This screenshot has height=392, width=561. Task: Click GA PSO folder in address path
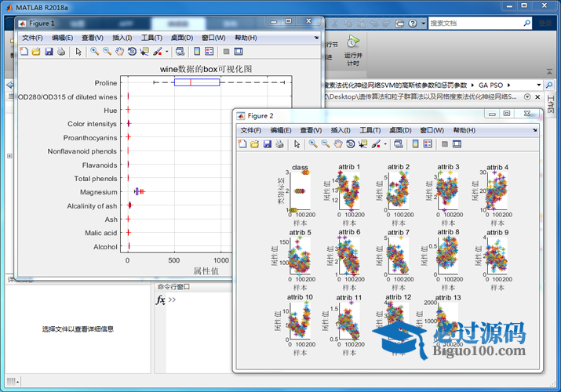pyautogui.click(x=490, y=85)
